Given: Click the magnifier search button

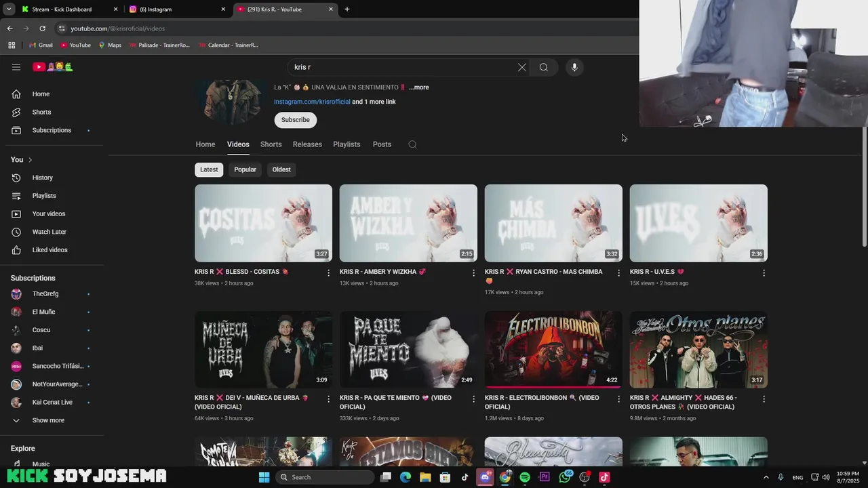Looking at the screenshot, I should (544, 67).
